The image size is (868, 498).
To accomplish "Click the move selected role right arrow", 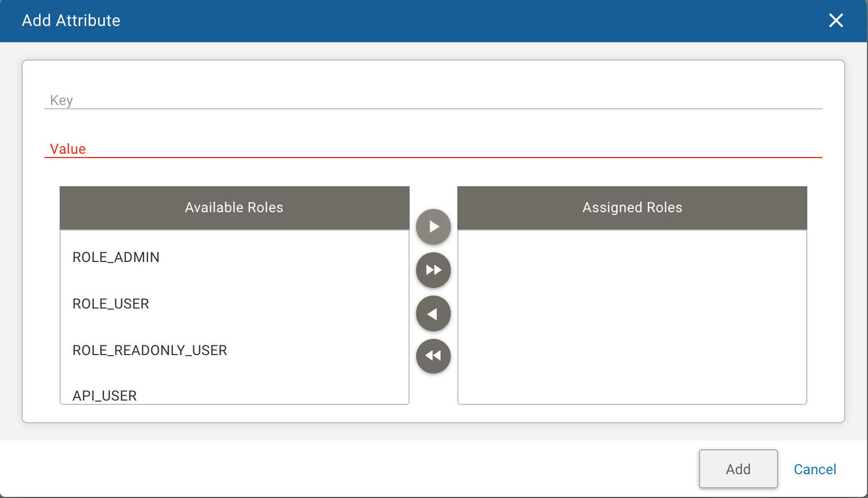I will [433, 227].
